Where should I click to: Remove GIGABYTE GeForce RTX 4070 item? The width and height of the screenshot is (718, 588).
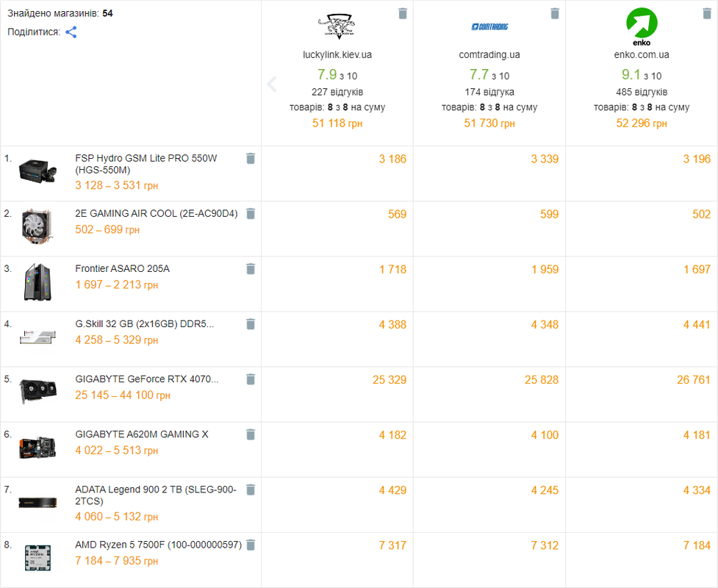point(251,379)
